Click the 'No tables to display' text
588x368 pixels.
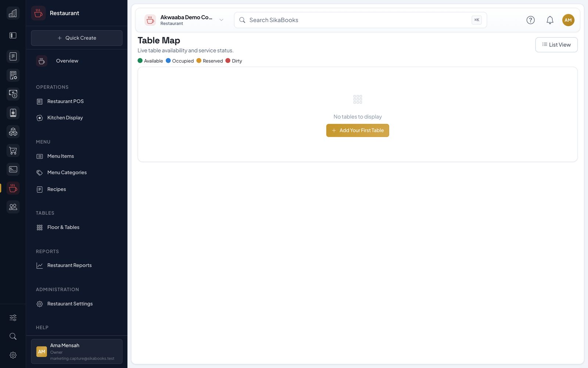358,117
